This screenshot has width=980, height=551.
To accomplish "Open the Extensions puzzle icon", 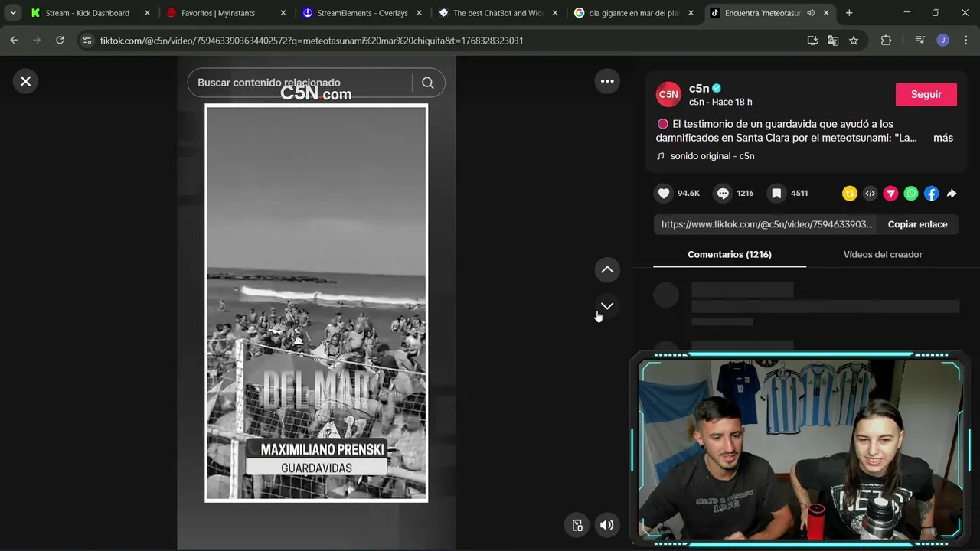I will (886, 41).
